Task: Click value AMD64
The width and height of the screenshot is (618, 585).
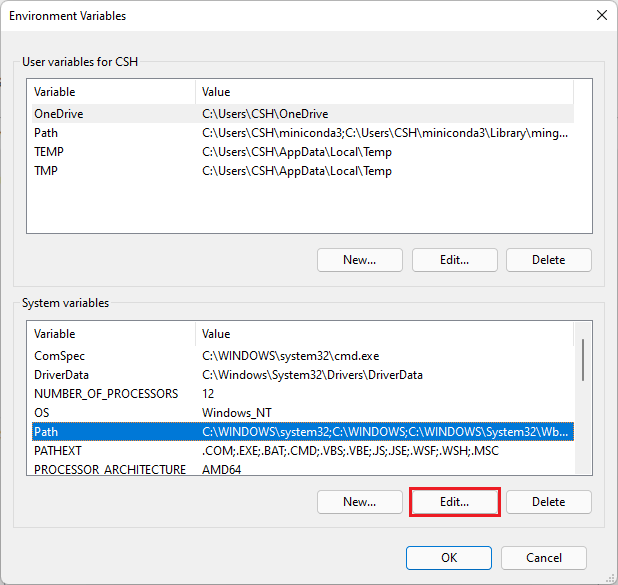Action: (222, 469)
